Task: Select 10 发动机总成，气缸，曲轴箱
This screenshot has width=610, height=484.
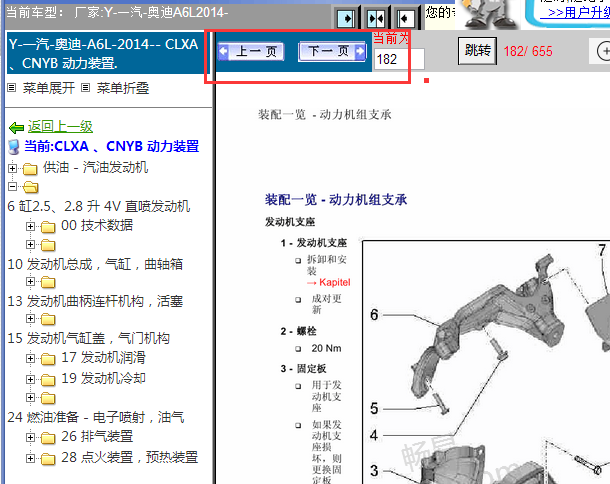Action: 95,264
